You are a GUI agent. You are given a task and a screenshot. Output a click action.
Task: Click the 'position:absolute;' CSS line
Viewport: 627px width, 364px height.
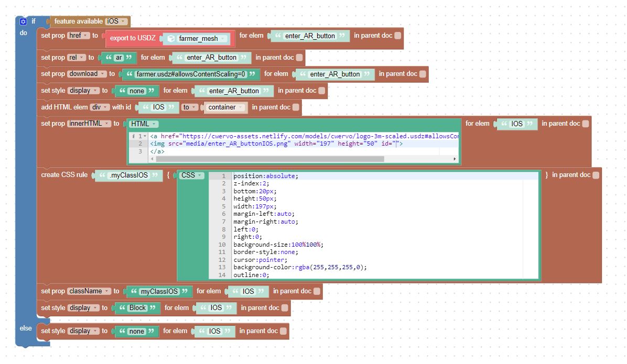[x=266, y=176]
